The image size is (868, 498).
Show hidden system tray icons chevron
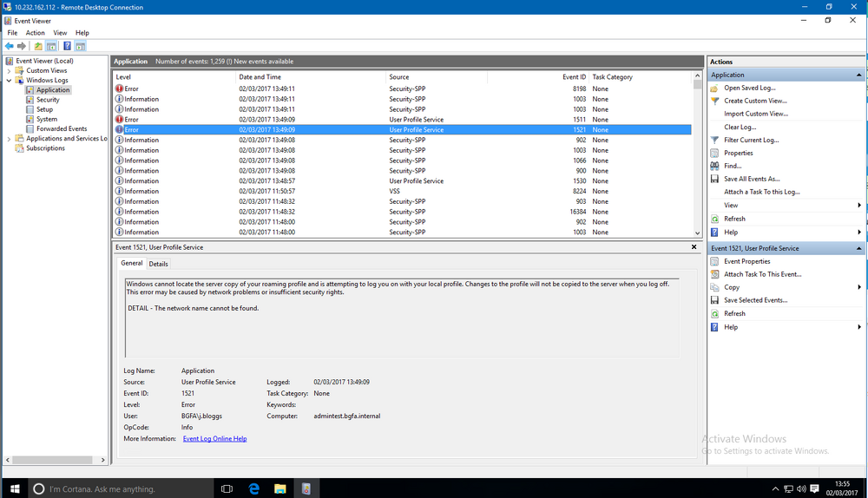[x=775, y=488]
